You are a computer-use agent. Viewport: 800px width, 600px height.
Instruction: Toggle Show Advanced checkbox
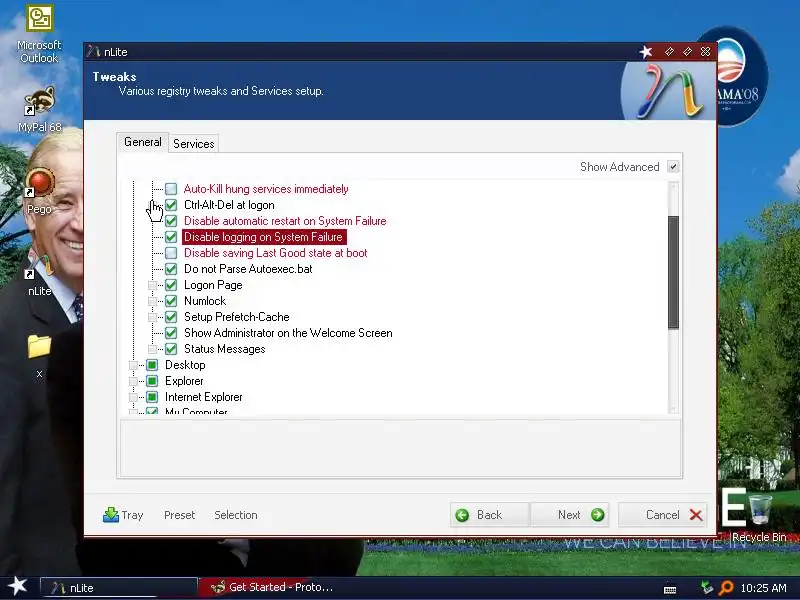point(673,167)
